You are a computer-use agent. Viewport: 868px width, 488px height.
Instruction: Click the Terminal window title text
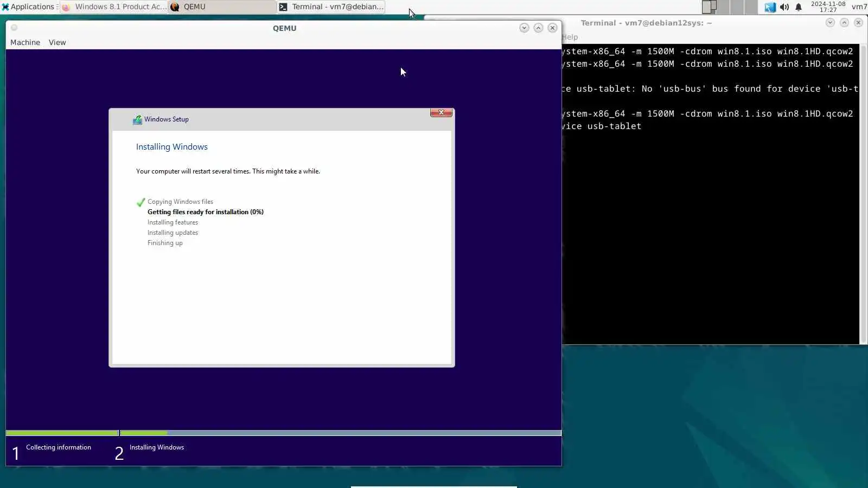(x=646, y=23)
